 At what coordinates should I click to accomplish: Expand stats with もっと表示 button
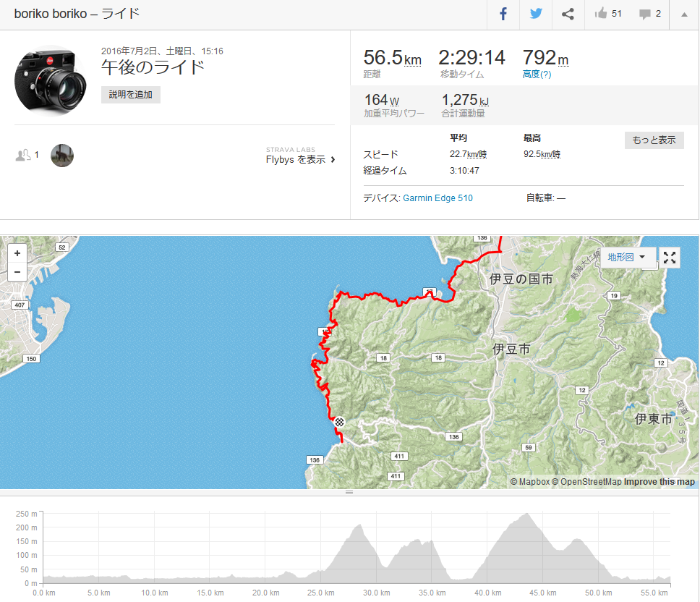pyautogui.click(x=654, y=140)
